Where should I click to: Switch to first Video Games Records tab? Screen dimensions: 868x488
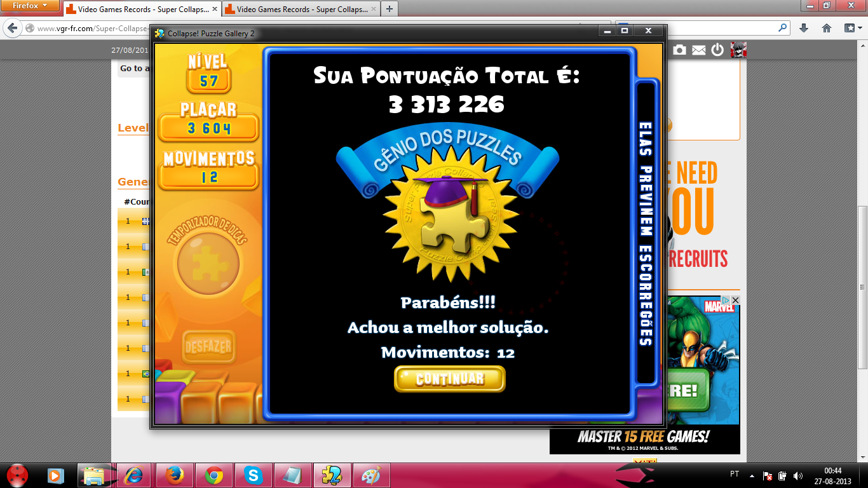tap(141, 10)
